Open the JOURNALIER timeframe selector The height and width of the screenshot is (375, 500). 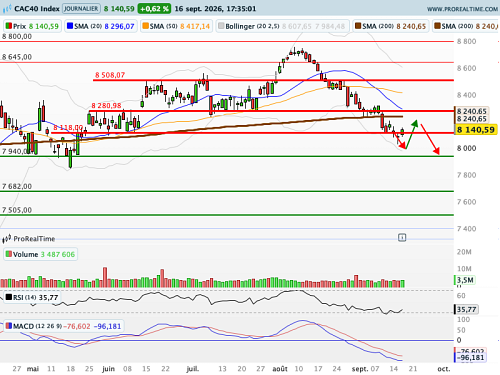[x=81, y=9]
